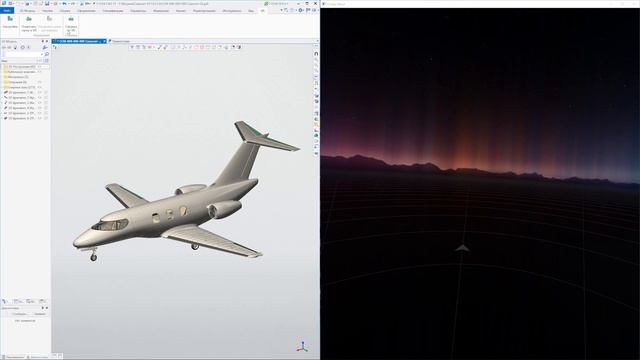Screen dimensions: 640x360
Task: Click the arrow marker in the VR window
Action: 462,248
